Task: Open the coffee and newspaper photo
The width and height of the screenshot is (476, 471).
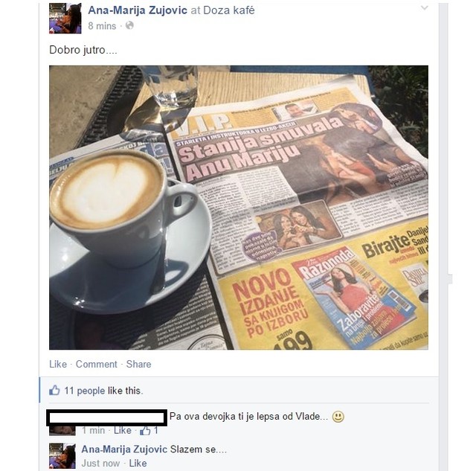Action: pyautogui.click(x=239, y=208)
